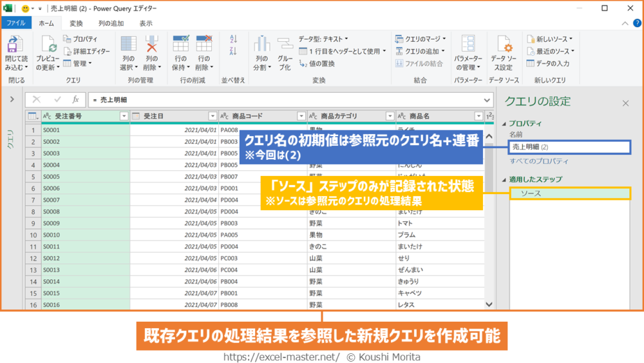Viewport: 644px width, 363px height.
Task: Sort ascending with the A-Z icon
Action: tap(233, 39)
